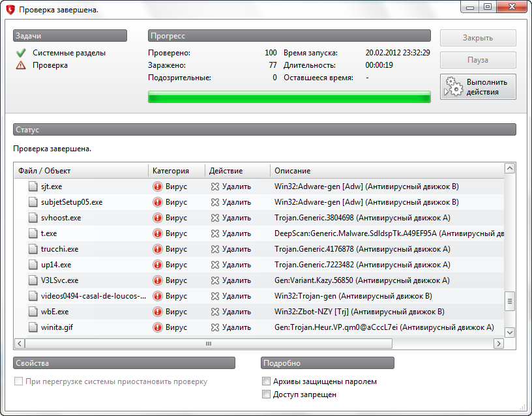Sort by the Категория column header
The height and width of the screenshot is (416, 532).
pyautogui.click(x=177, y=170)
